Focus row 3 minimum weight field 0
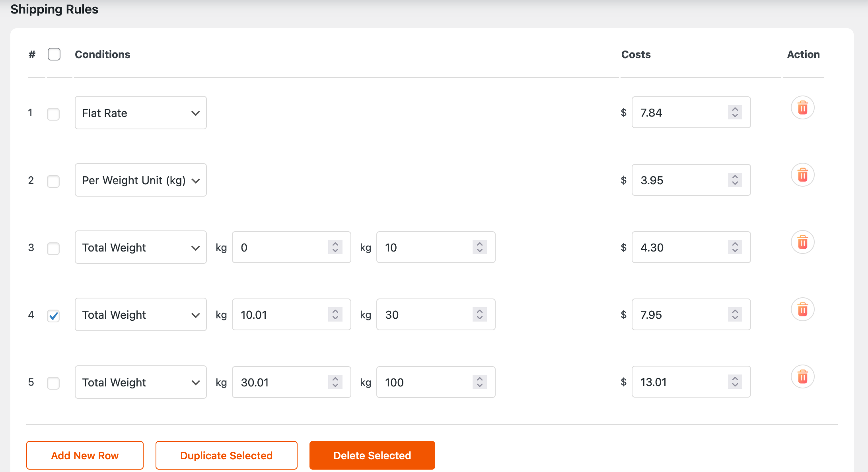 (x=292, y=247)
